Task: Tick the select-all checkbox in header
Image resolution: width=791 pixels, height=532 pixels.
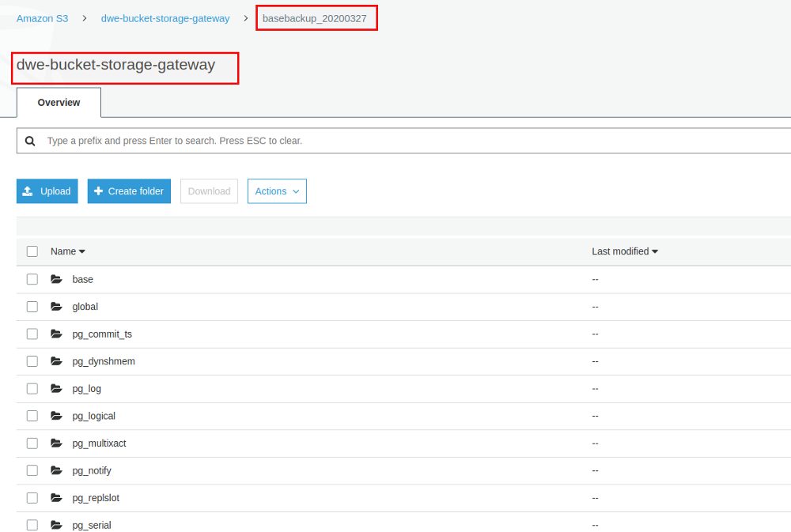Action: pyautogui.click(x=32, y=251)
